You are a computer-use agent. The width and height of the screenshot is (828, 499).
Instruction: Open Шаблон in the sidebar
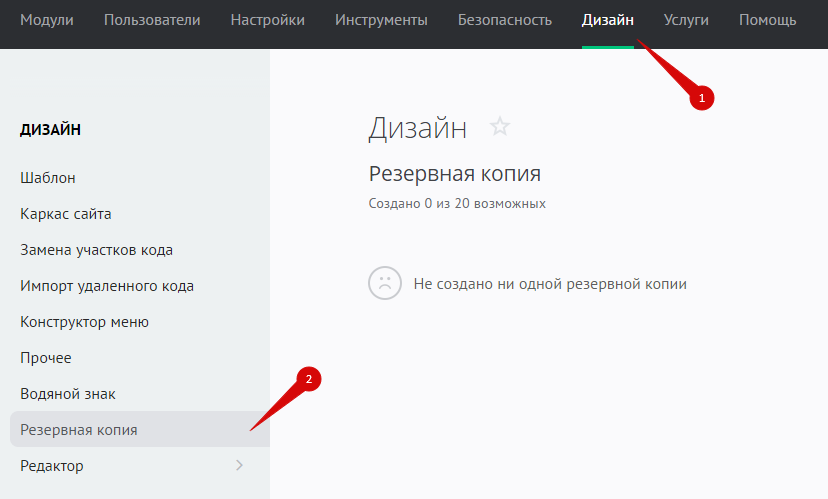click(x=48, y=178)
